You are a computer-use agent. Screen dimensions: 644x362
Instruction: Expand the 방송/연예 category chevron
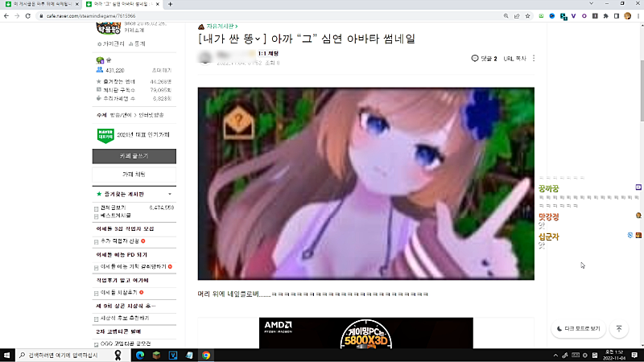click(x=135, y=115)
